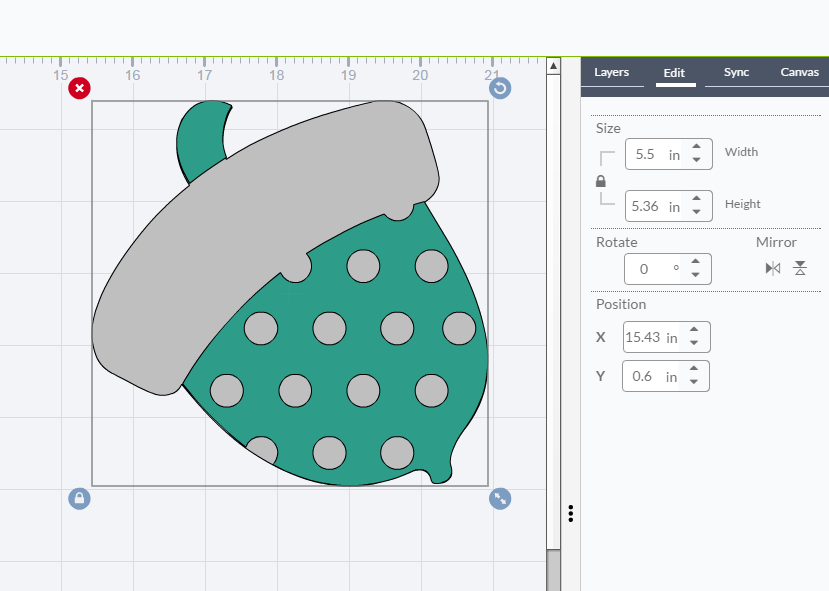Click the red delete handle on the acorn

point(79,88)
